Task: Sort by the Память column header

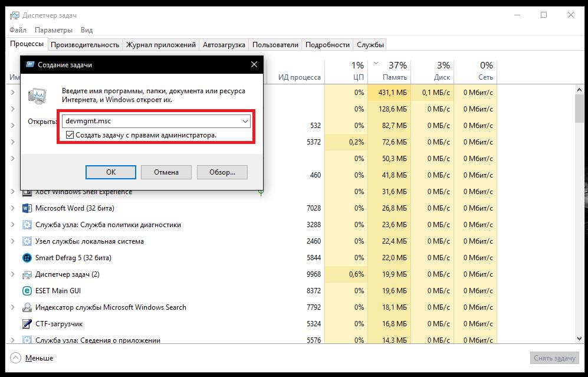Action: (x=390, y=71)
